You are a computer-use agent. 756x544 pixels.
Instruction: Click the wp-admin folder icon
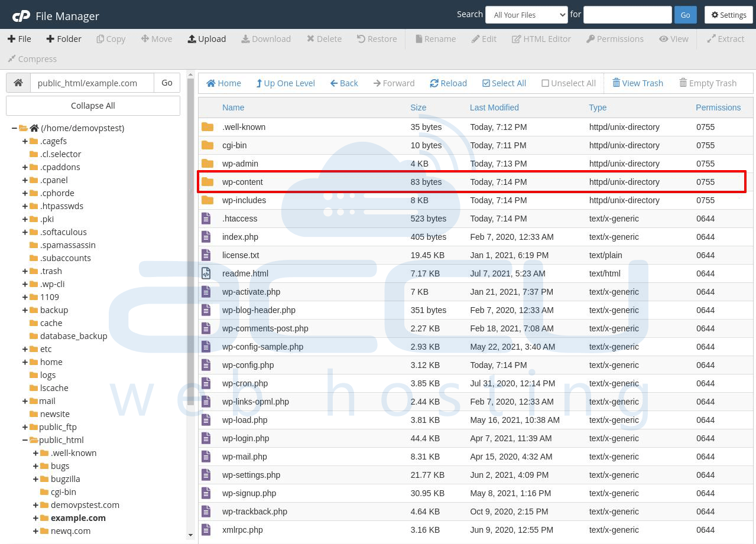207,164
